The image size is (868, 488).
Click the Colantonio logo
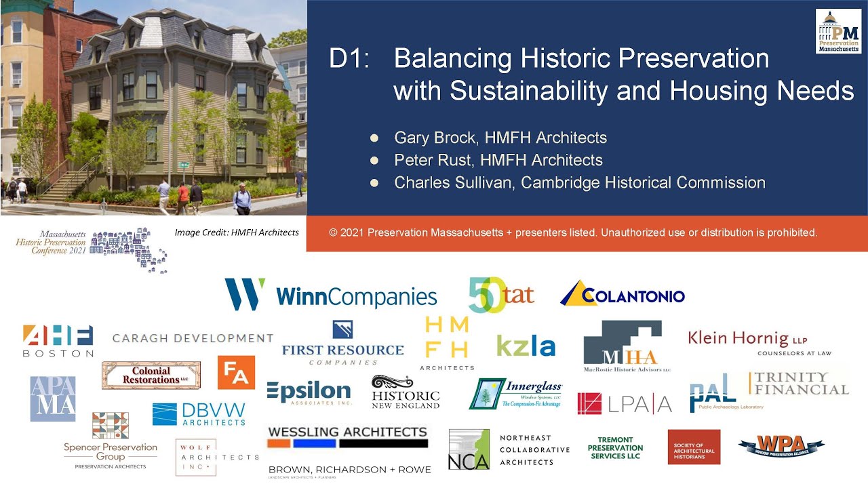pyautogui.click(x=623, y=293)
